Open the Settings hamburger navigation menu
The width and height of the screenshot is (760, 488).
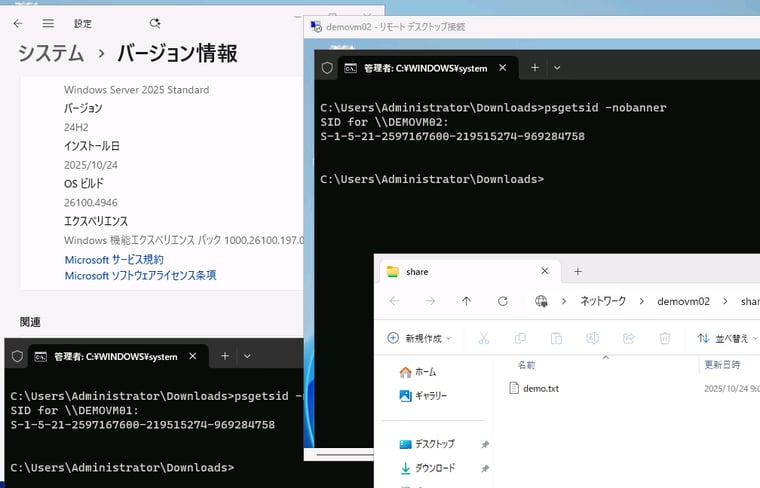tap(48, 23)
